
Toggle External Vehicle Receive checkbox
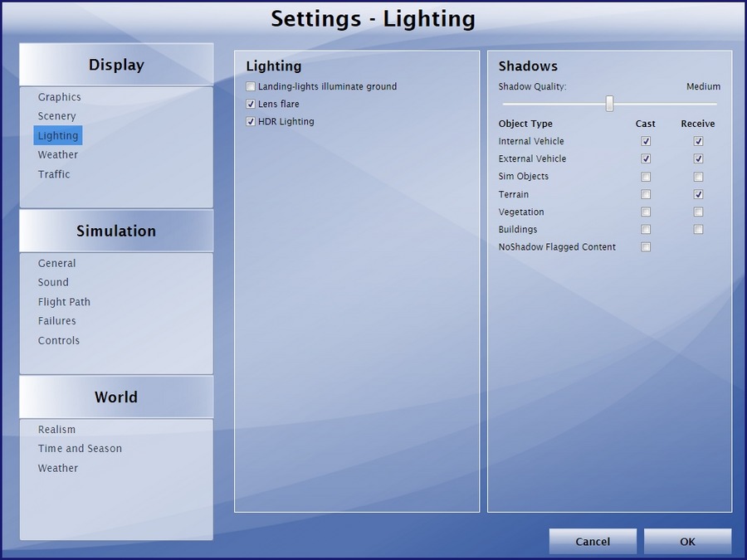point(698,158)
